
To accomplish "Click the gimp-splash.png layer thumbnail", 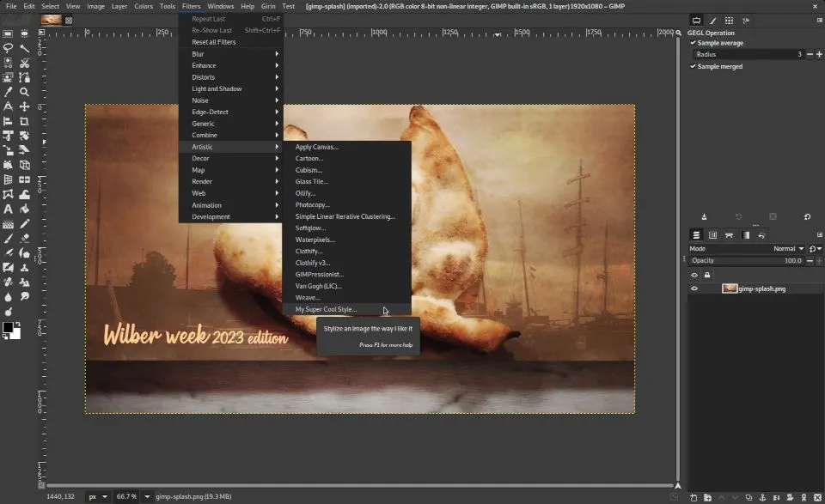I will pos(730,288).
